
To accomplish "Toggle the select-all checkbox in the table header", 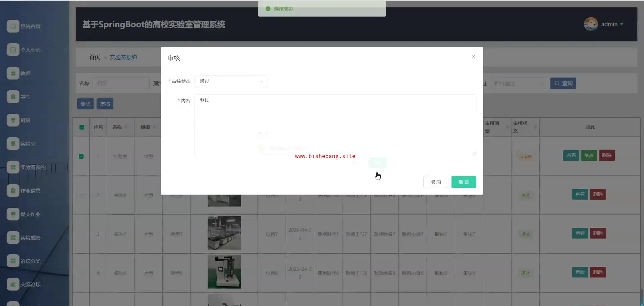I will 82,127.
